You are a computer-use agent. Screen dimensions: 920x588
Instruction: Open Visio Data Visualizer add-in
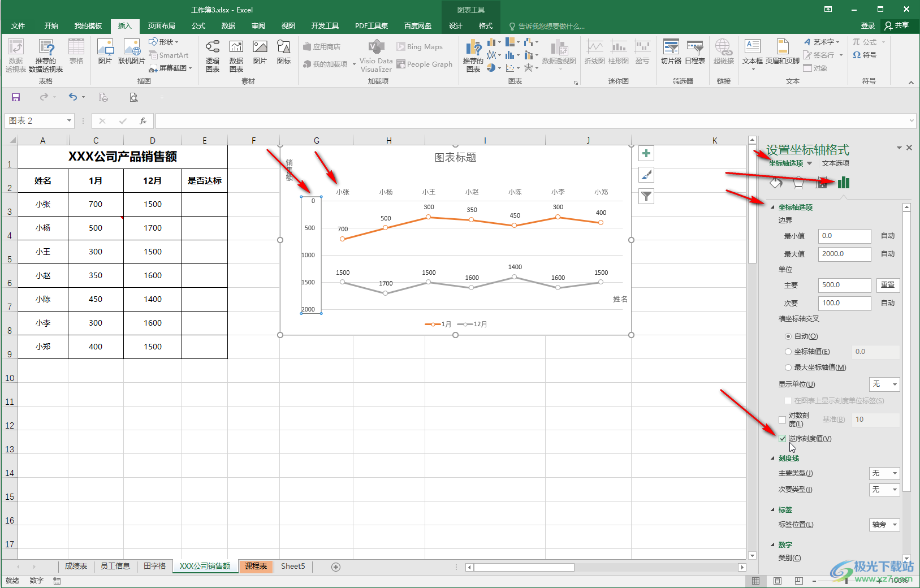click(376, 55)
